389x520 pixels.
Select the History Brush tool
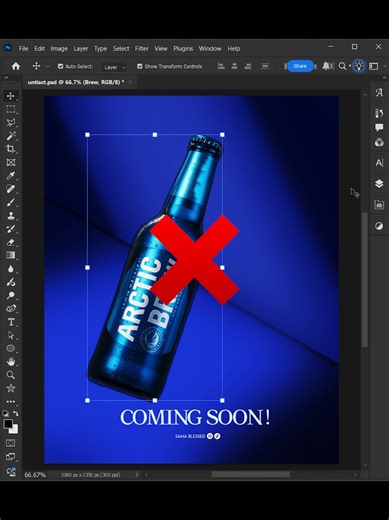(11, 229)
